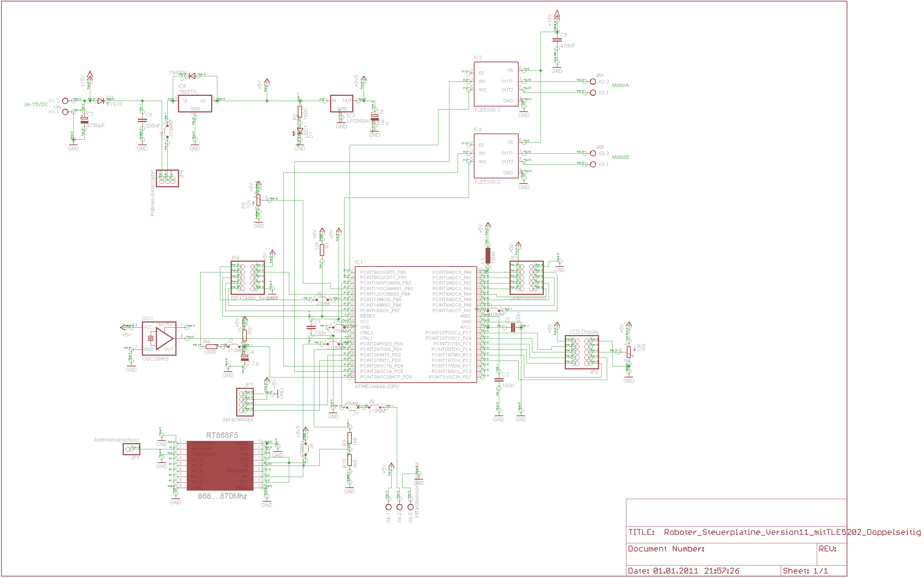The height and width of the screenshot is (578, 924).
Task: Select the Date 01.01.2011 entry
Action: (x=683, y=571)
